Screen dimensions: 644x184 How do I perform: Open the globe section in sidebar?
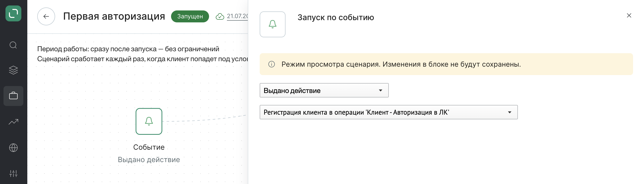[x=13, y=148]
